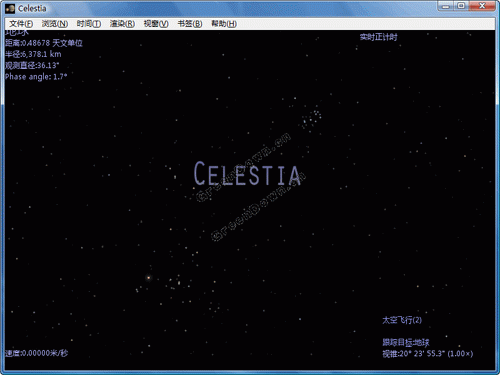Select the bright orange star

click(149, 277)
